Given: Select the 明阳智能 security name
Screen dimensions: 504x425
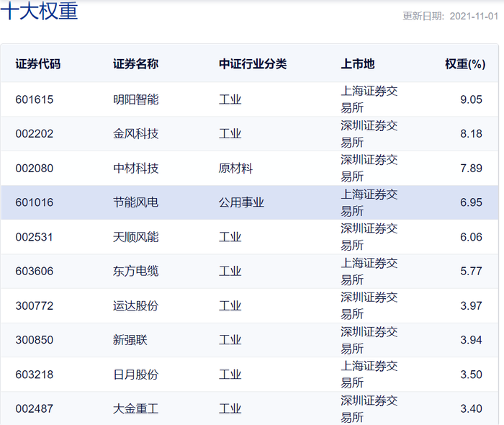Looking at the screenshot, I should 135,99.
